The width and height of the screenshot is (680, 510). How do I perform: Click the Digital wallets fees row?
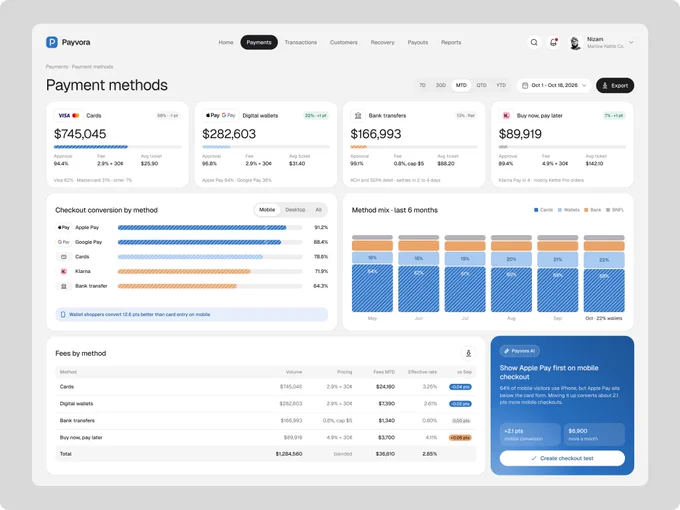click(265, 403)
